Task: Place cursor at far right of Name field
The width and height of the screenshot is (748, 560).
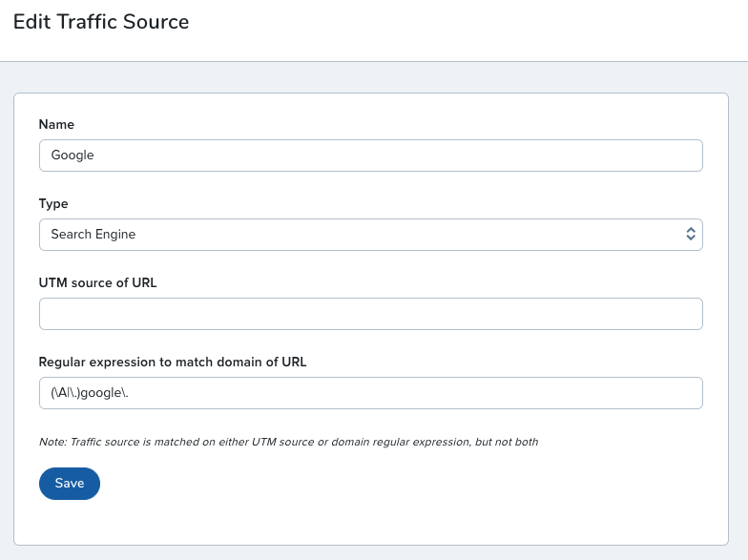Action: (x=692, y=156)
